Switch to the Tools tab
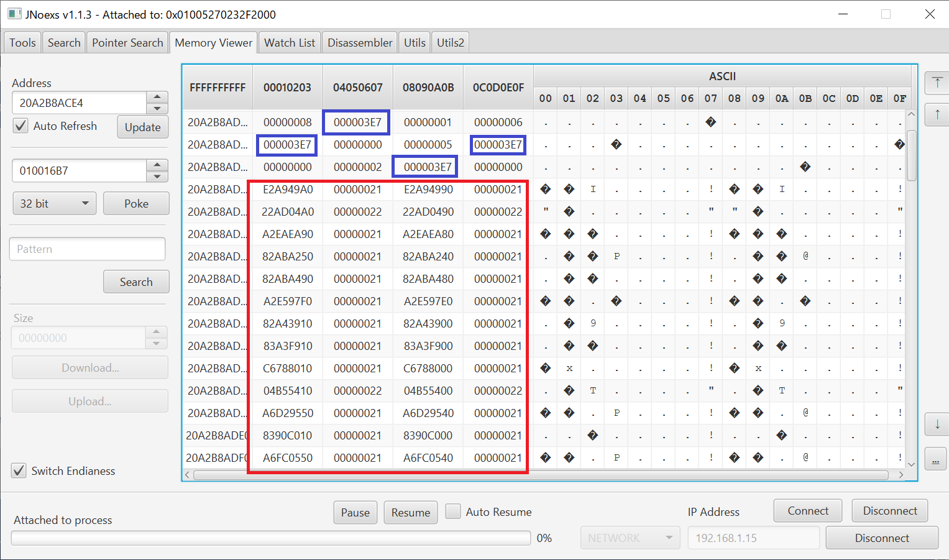 [22, 42]
